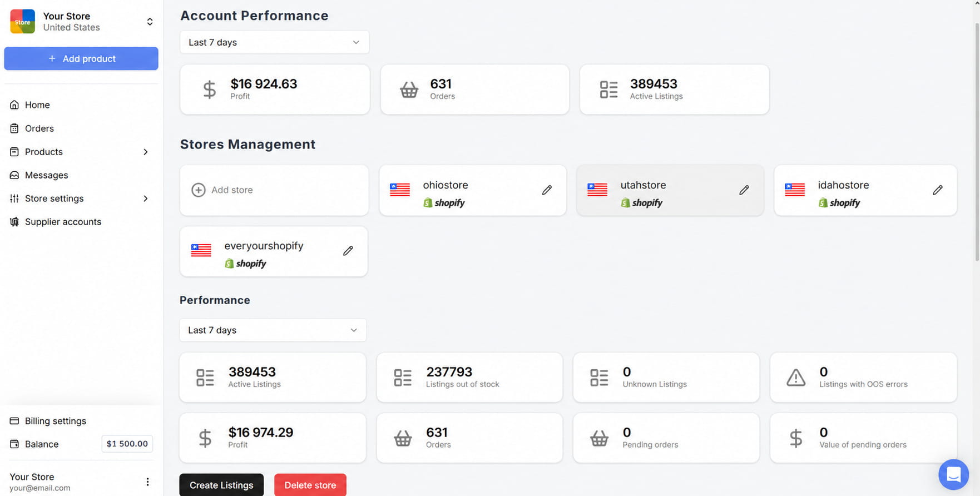Image resolution: width=980 pixels, height=496 pixels.
Task: Go to Orders in the sidebar
Action: (81, 128)
